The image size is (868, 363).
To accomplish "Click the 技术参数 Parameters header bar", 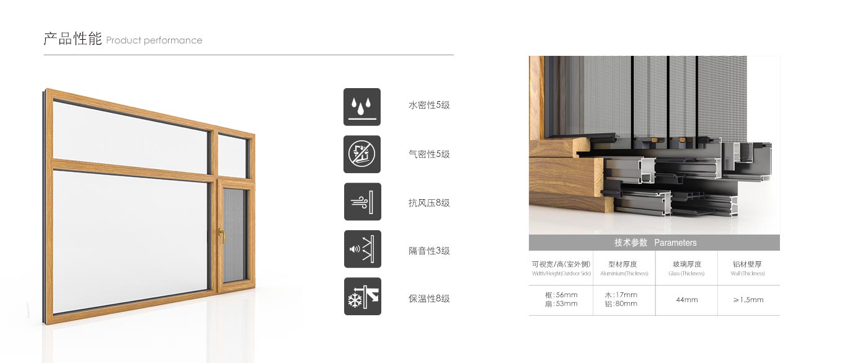I will [654, 243].
